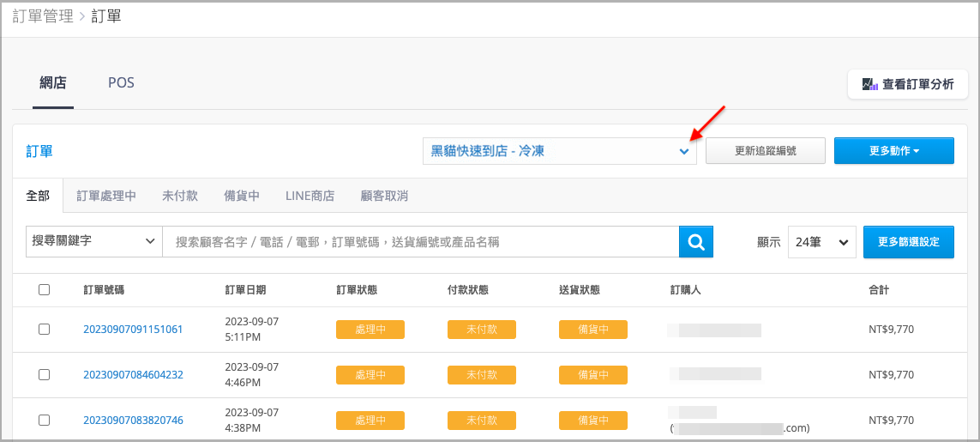The height and width of the screenshot is (442, 980).
Task: Click 訂單管理 in the breadcrumb
Action: coord(43,15)
